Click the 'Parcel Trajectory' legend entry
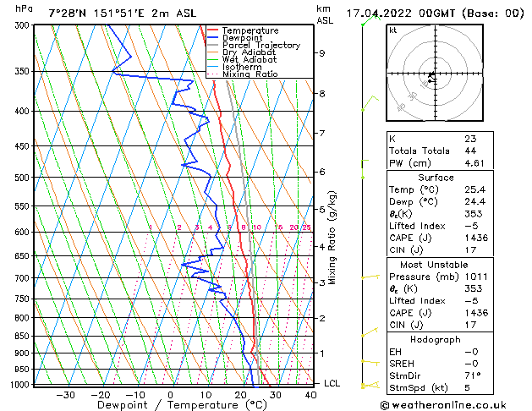Image resolution: width=532 pixels, height=411 pixels. pos(261,45)
